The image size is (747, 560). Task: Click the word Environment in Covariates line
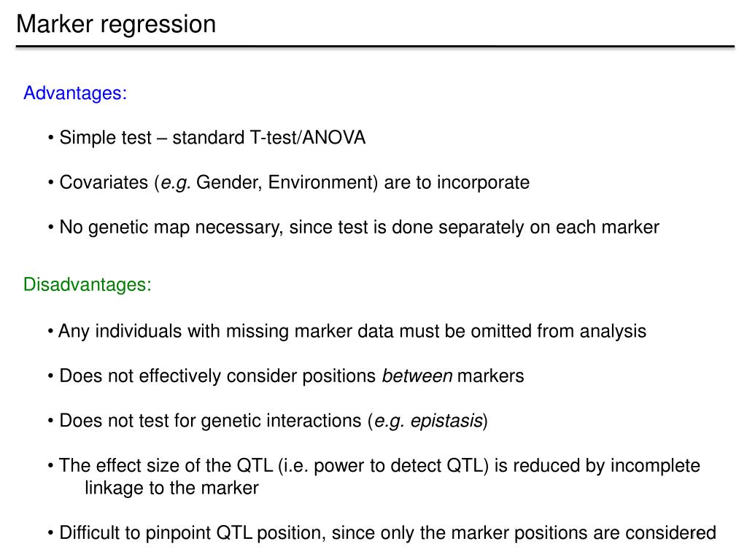(x=320, y=182)
